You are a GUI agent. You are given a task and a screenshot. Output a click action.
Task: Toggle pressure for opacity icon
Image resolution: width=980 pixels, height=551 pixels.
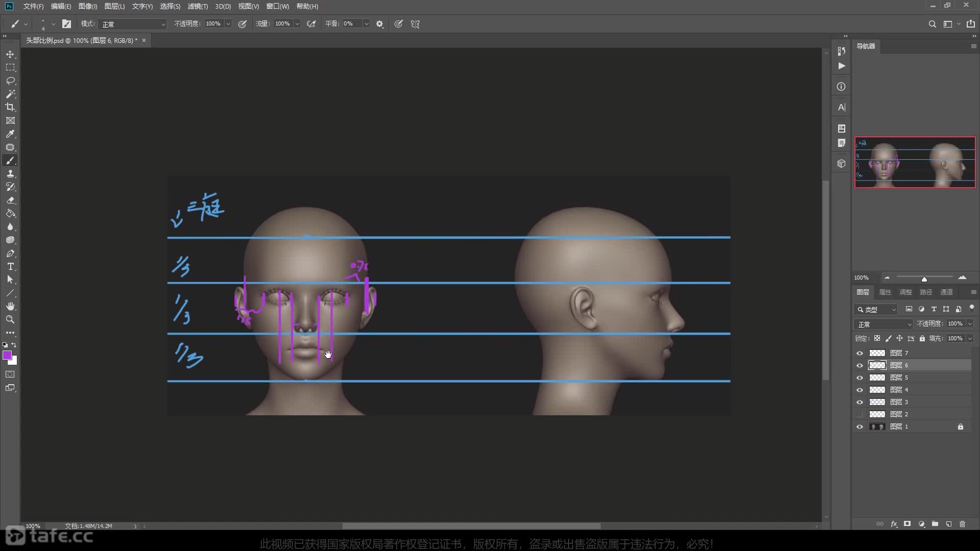pos(242,24)
